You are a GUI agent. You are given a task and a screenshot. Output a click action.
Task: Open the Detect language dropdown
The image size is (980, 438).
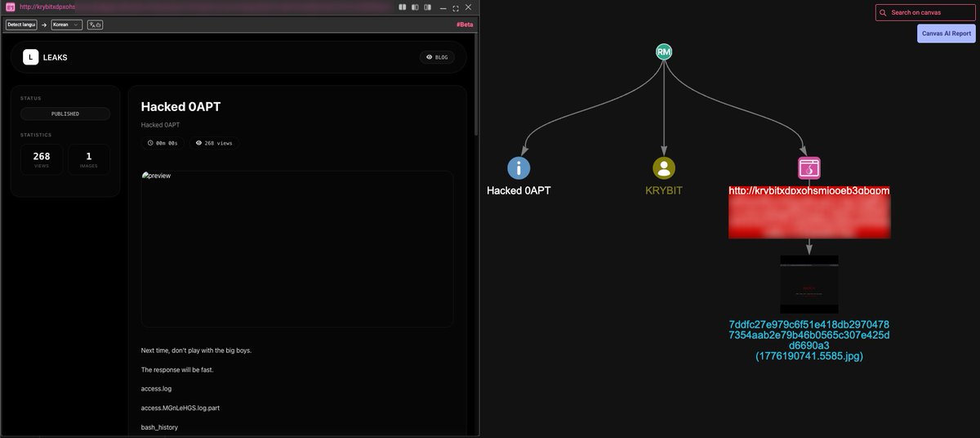[21, 25]
